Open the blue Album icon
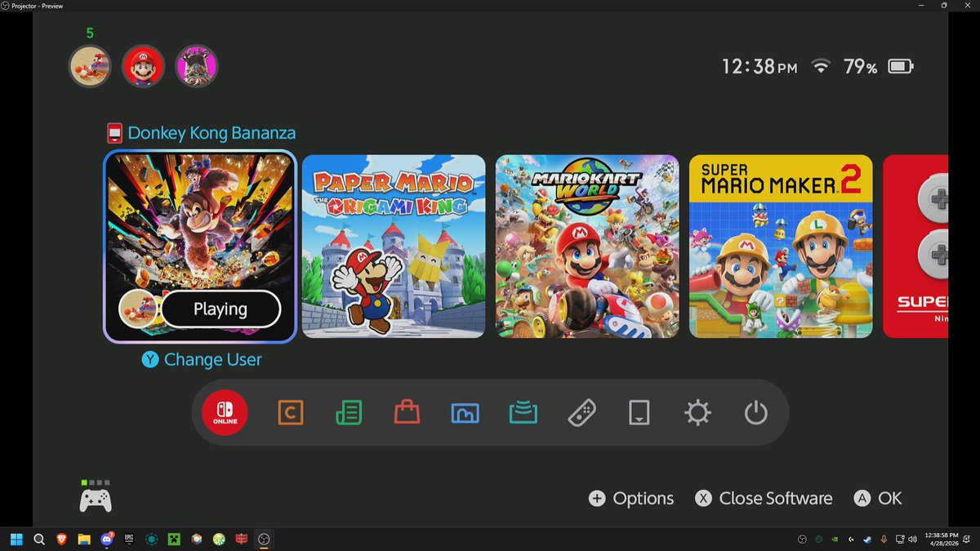Image resolution: width=980 pixels, height=551 pixels. pos(465,413)
